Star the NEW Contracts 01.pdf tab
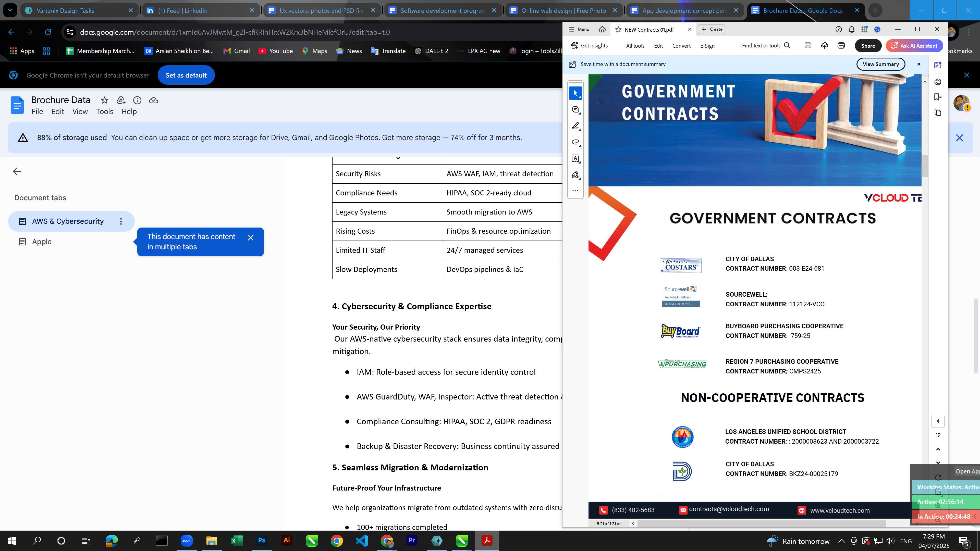 (x=618, y=30)
